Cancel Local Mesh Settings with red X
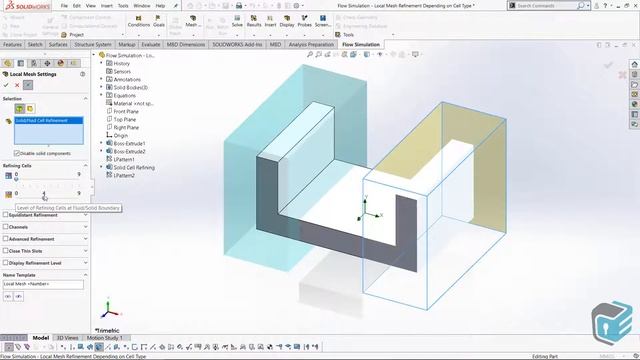The image size is (640, 360). (x=17, y=85)
